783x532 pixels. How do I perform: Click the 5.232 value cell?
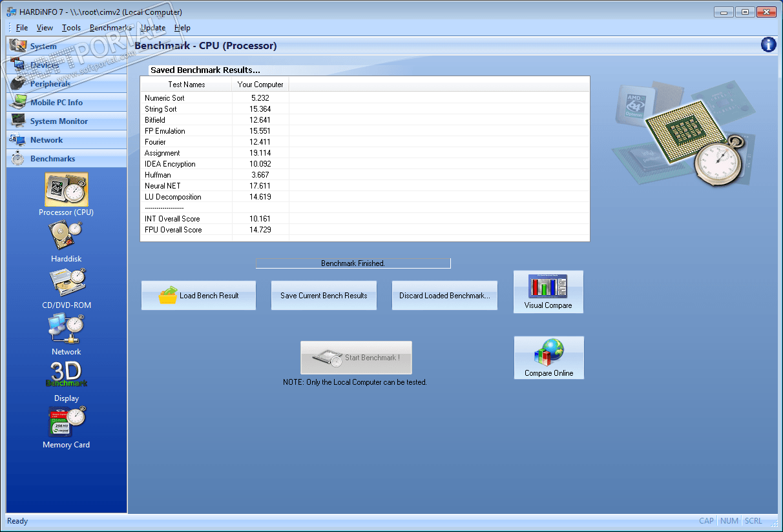[260, 98]
